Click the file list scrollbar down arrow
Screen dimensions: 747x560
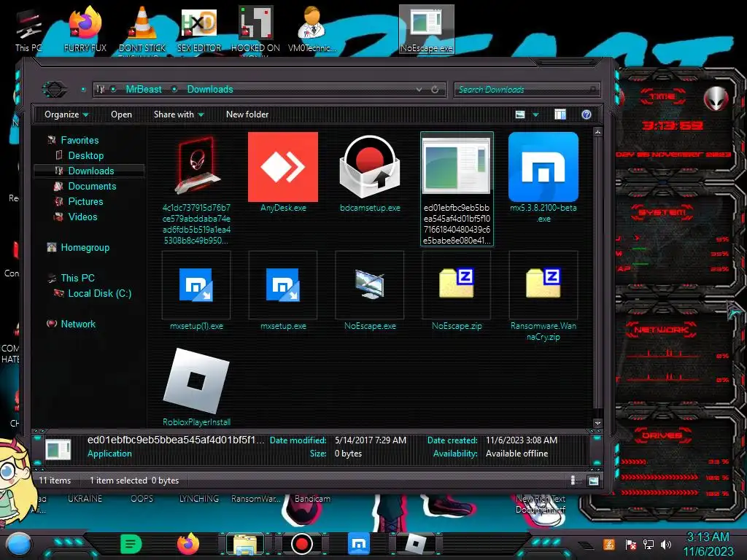pos(598,423)
